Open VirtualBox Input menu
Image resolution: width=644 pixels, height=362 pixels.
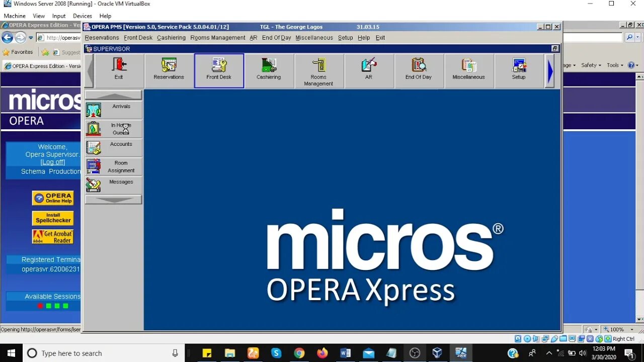click(59, 16)
